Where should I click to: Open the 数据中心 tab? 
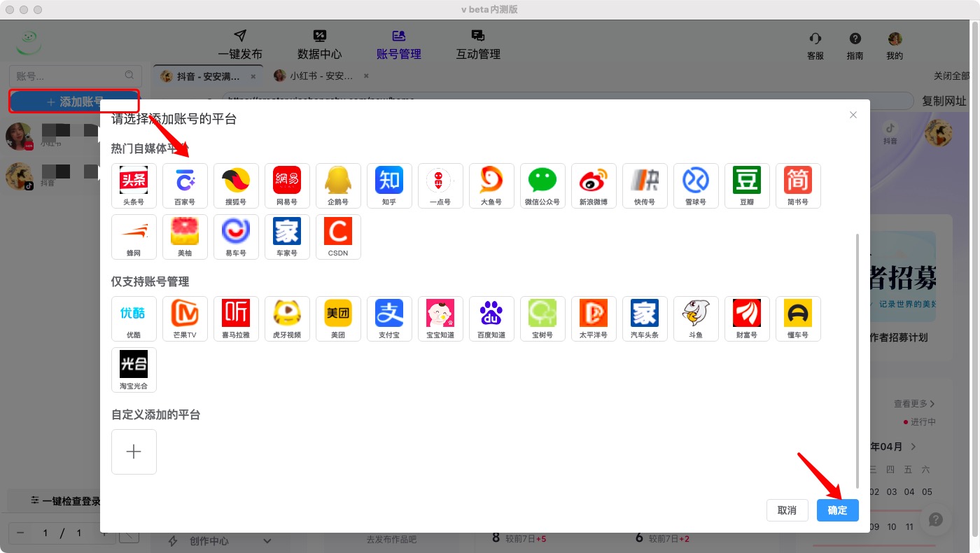click(x=319, y=45)
